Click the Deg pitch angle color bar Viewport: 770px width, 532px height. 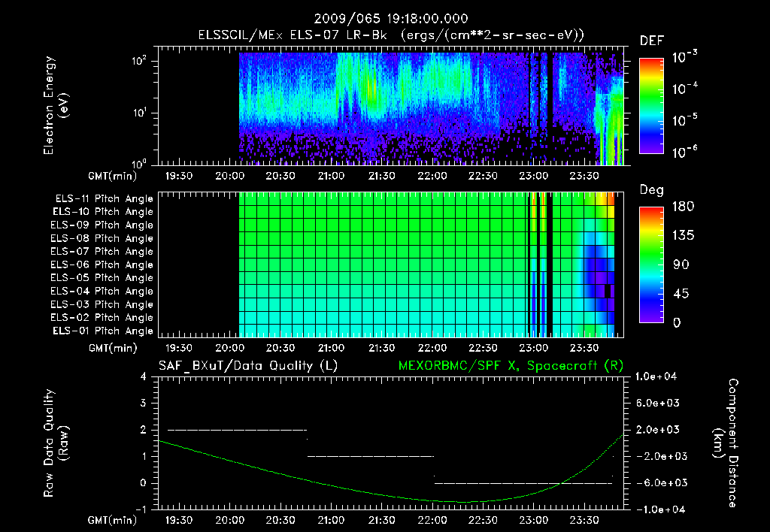(651, 264)
